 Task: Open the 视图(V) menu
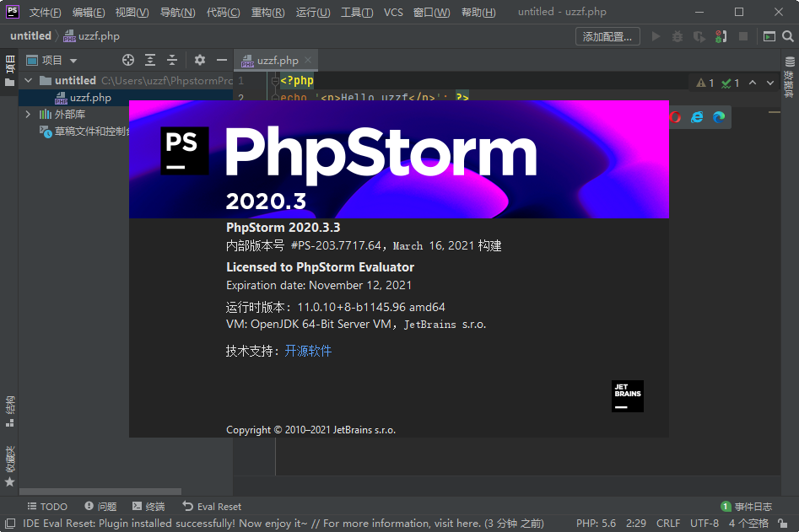pos(132,12)
